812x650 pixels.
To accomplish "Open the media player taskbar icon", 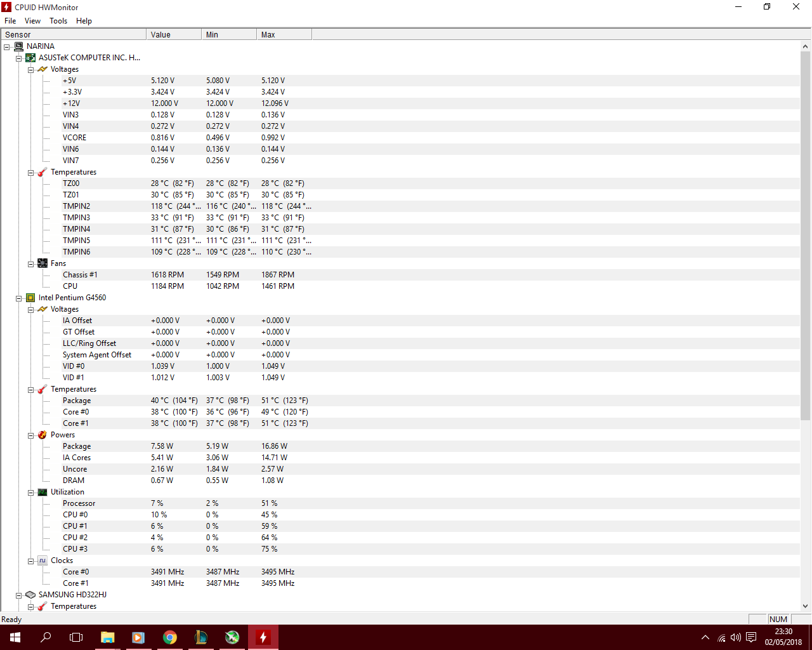I will (138, 637).
